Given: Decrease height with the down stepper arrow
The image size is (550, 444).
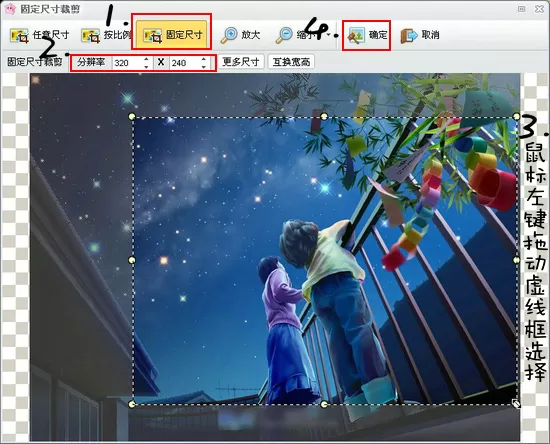Looking at the screenshot, I should [204, 66].
